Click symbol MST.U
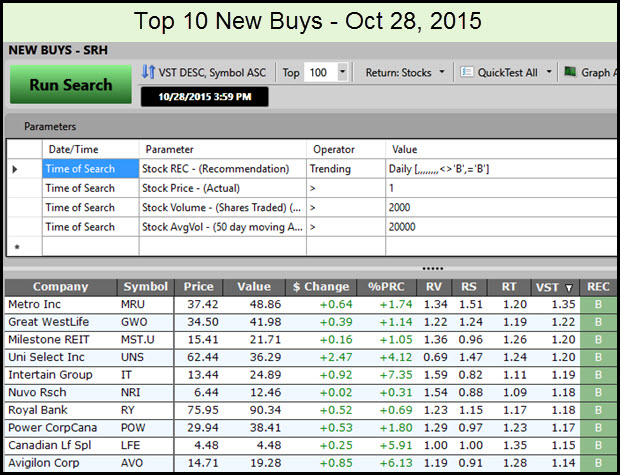The image size is (620, 475). (138, 340)
